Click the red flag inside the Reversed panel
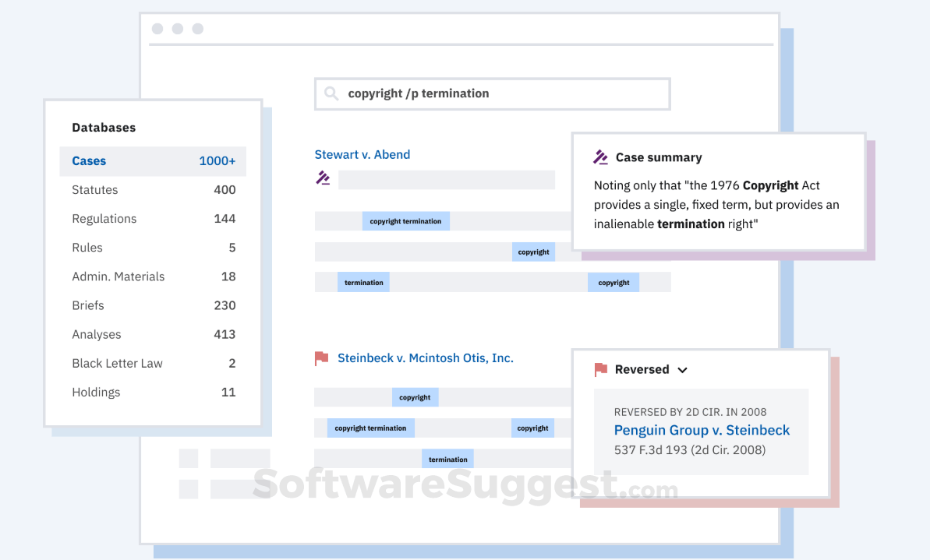 [x=600, y=369]
